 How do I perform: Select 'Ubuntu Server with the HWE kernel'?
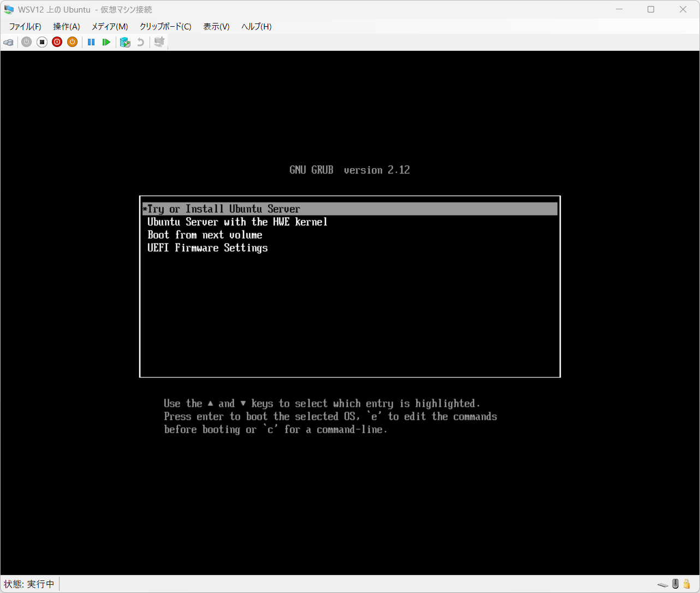coord(350,222)
